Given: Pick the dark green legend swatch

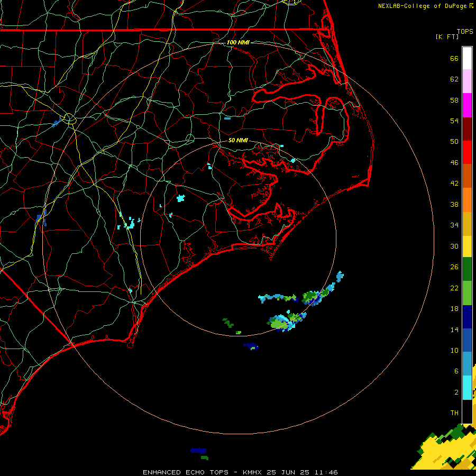Looking at the screenshot, I should pyautogui.click(x=467, y=269).
